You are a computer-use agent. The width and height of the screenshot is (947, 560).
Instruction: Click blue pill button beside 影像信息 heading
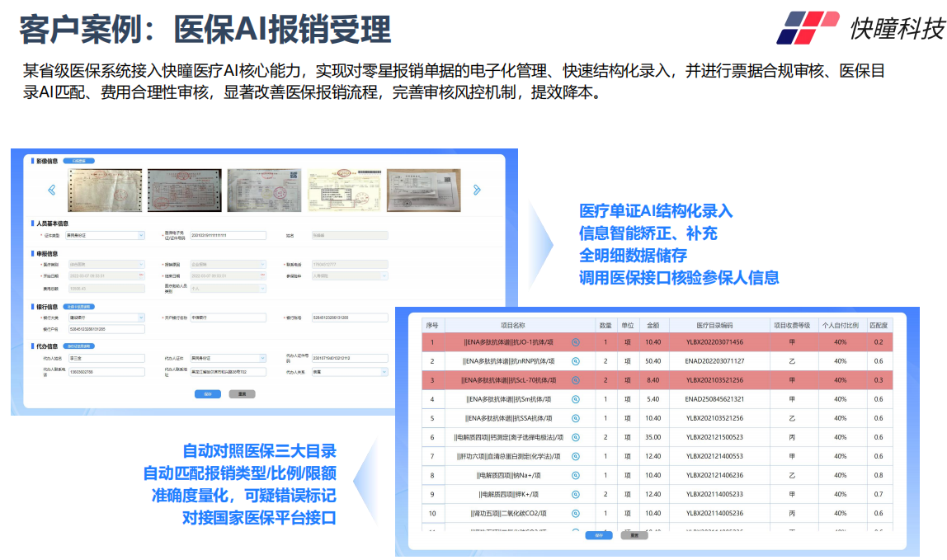coord(78,161)
